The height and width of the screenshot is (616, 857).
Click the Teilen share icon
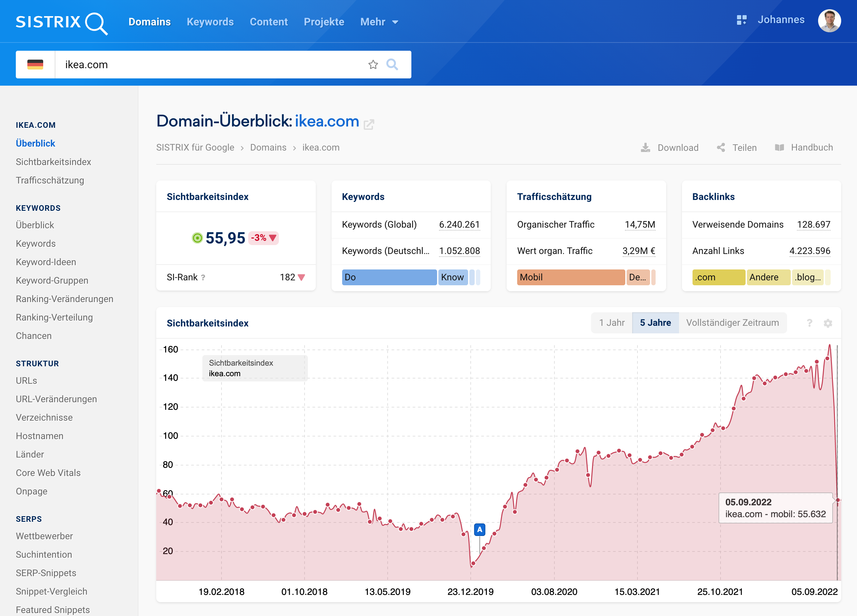(721, 148)
